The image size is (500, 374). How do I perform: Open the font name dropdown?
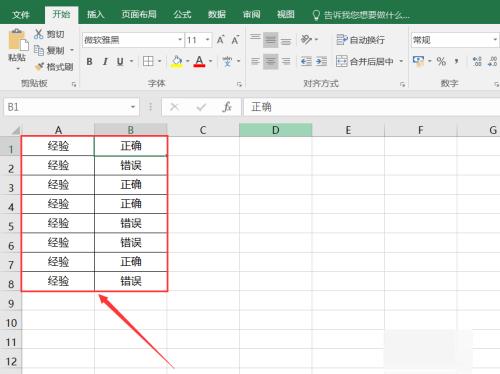point(180,40)
